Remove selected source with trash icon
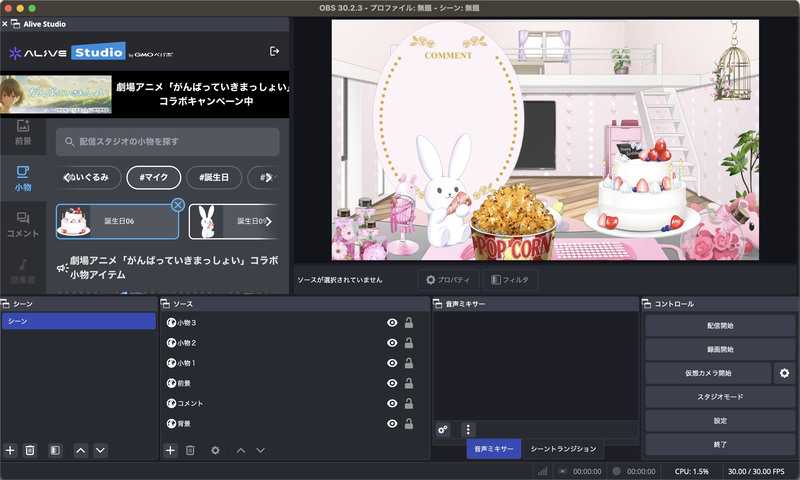This screenshot has height=480, width=800. pos(190,450)
